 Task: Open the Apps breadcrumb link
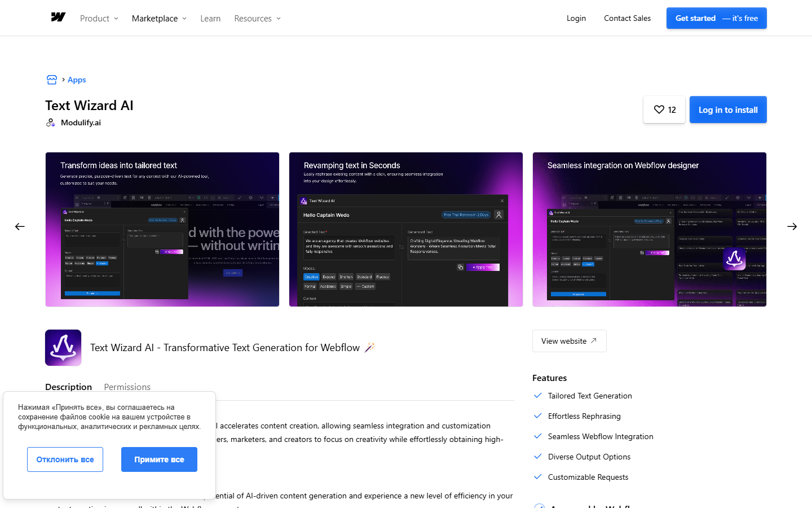point(77,80)
